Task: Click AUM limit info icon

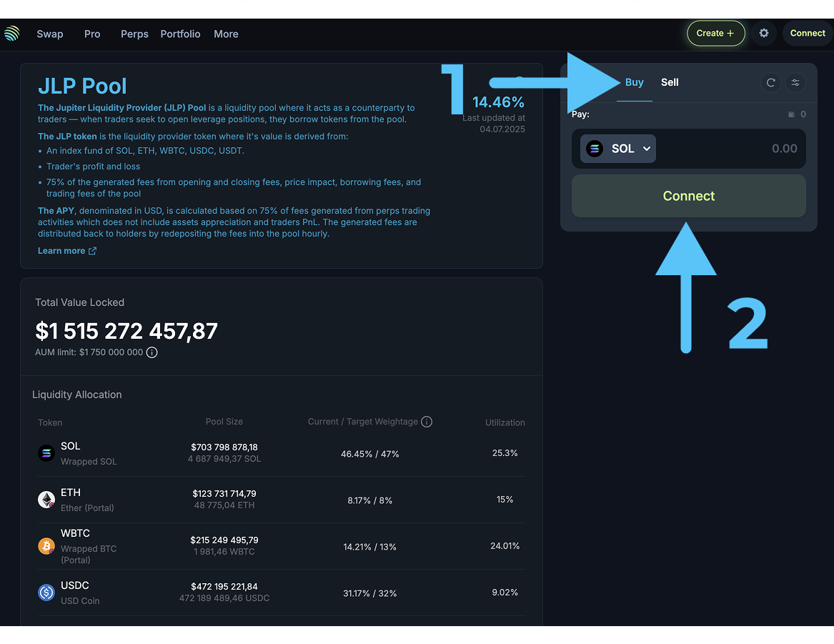Action: [152, 352]
